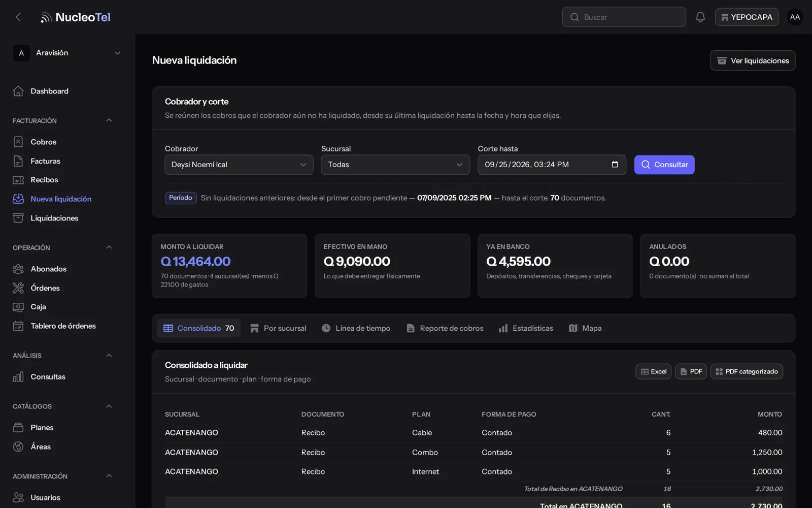
Task: Switch to Estadísticas tab
Action: pos(526,328)
